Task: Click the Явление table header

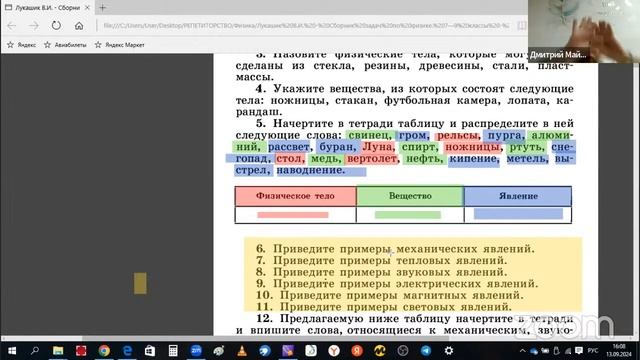Action: pos(518,196)
